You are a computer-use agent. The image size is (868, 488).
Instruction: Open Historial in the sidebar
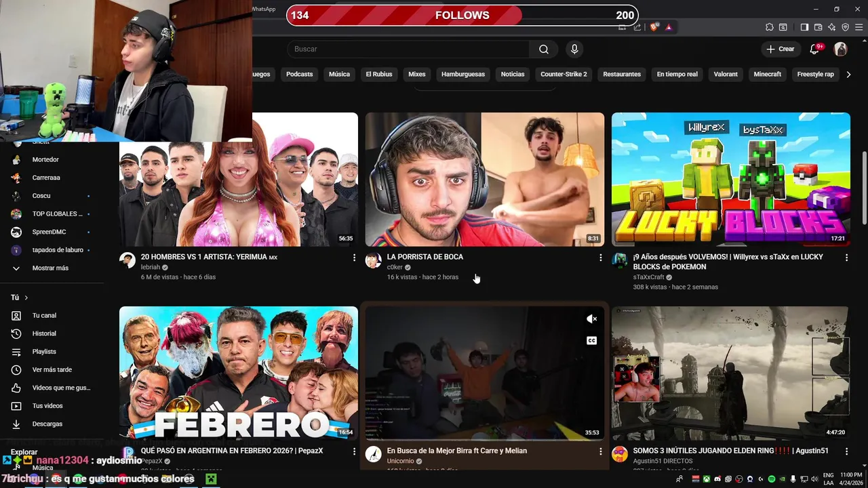coord(45,333)
